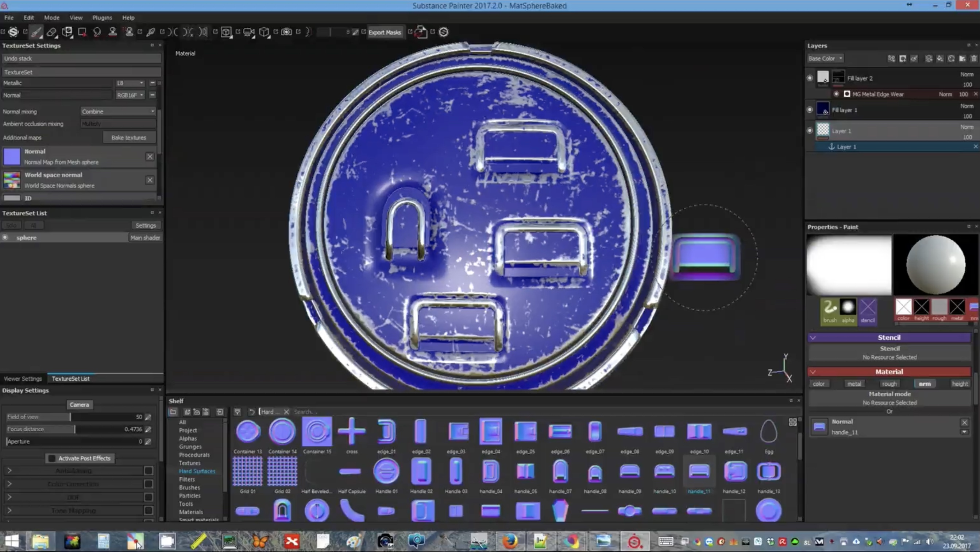Toggle visibility of Fill layer 2

pyautogui.click(x=810, y=78)
